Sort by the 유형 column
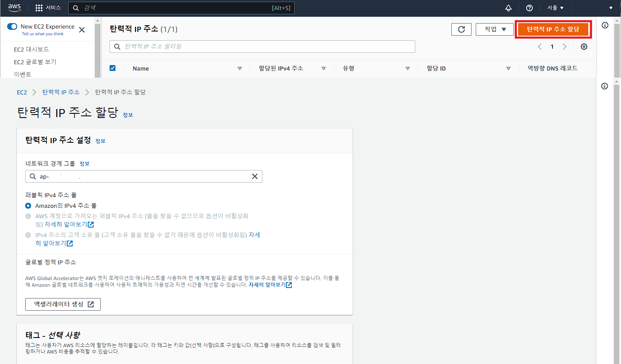 [x=408, y=68]
